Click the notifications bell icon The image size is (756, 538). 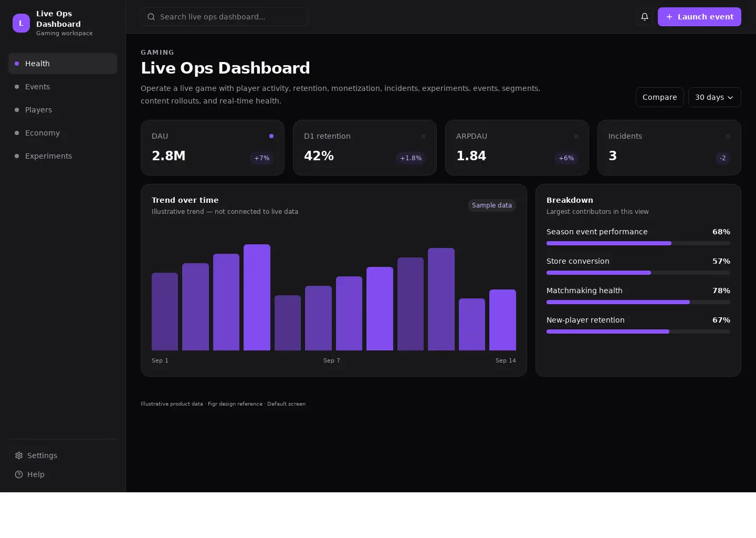tap(645, 17)
